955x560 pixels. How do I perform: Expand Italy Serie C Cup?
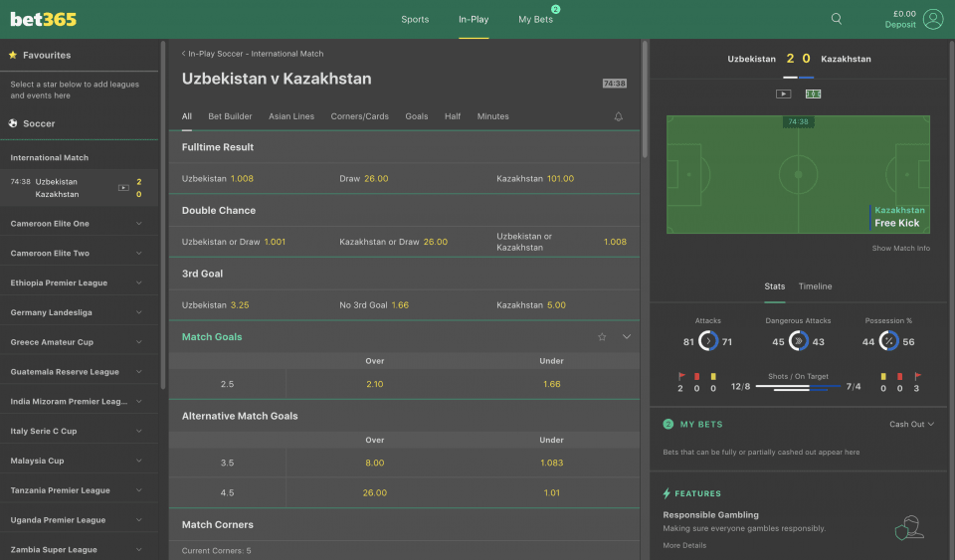[80, 431]
